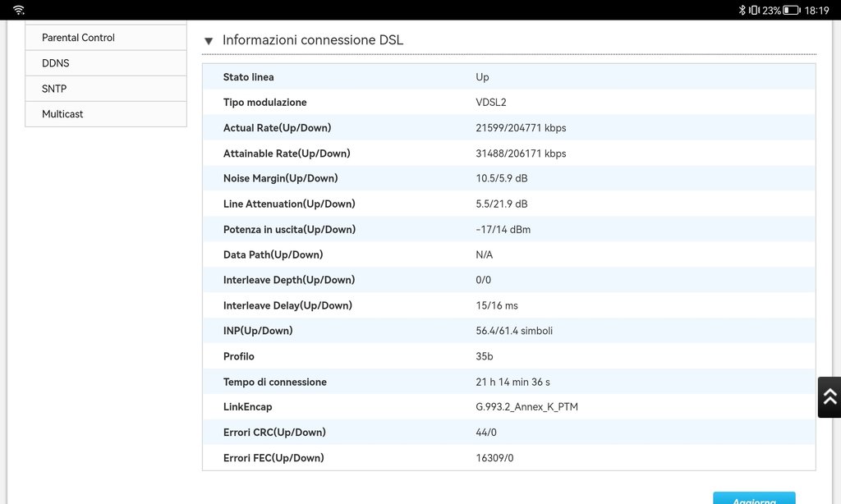Tap the vibrate mode icon
The height and width of the screenshot is (504, 841).
[753, 10]
